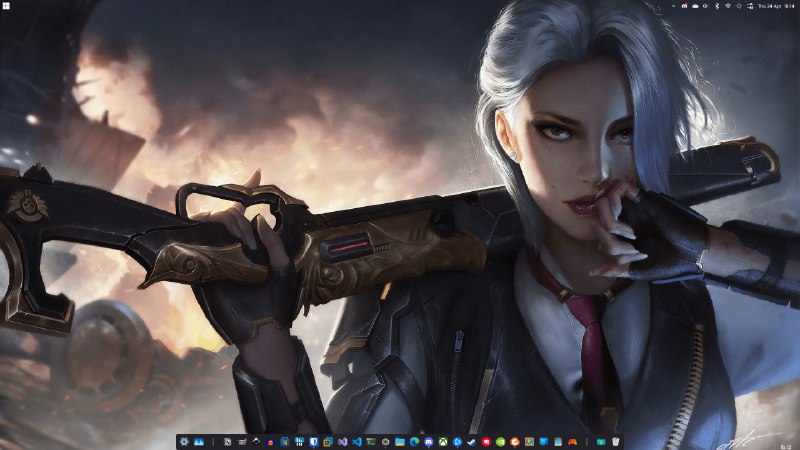800x450 pixels.
Task: Open brightness sun icon in top bar
Action: coord(739,6)
